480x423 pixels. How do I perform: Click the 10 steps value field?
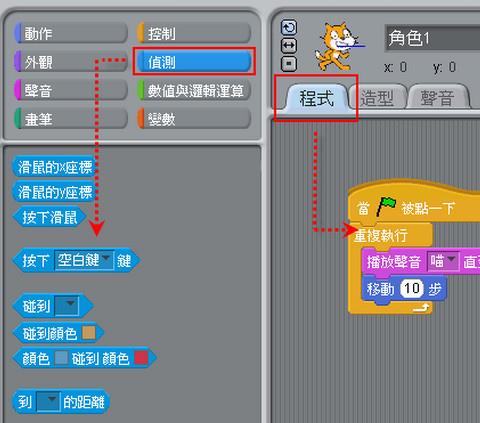[412, 288]
